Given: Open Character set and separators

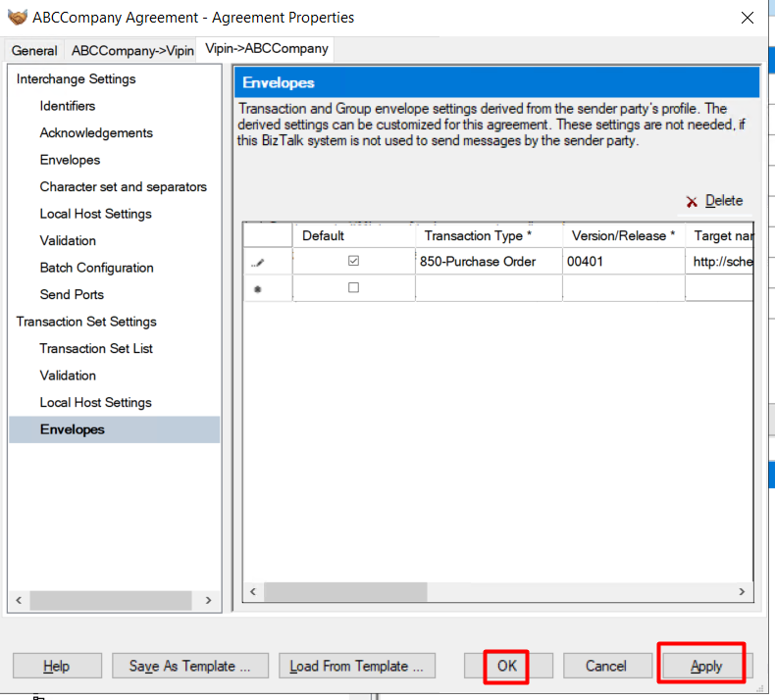Looking at the screenshot, I should [x=123, y=186].
